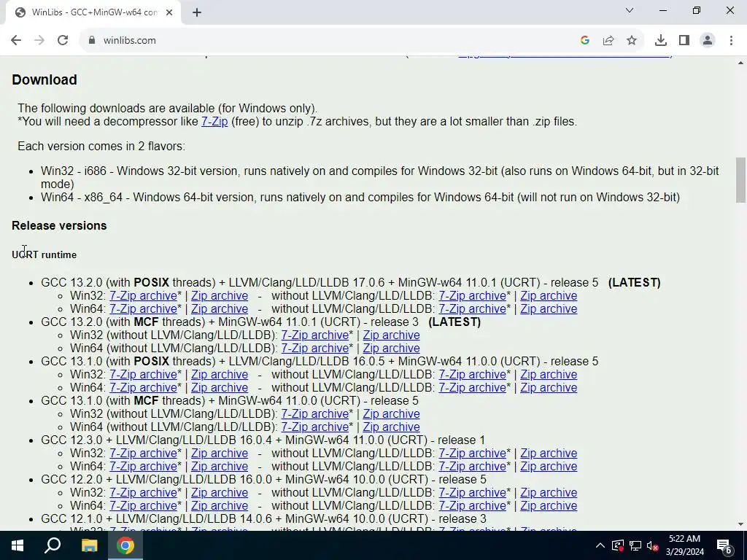This screenshot has height=560, width=747.
Task: Open the security alert tray icon
Action: tap(618, 545)
